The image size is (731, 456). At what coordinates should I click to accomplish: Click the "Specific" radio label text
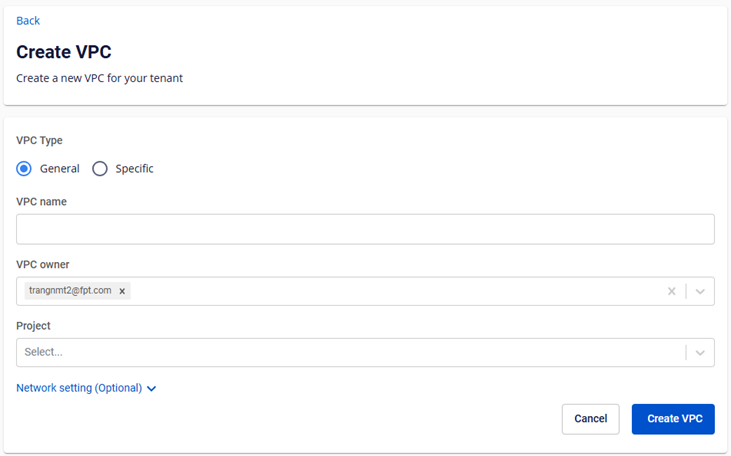(x=134, y=169)
